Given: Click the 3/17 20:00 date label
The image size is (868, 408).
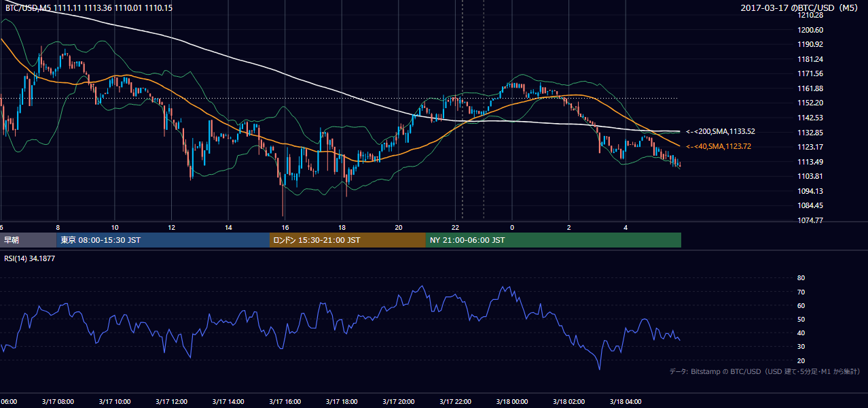Looking at the screenshot, I should (399, 402).
